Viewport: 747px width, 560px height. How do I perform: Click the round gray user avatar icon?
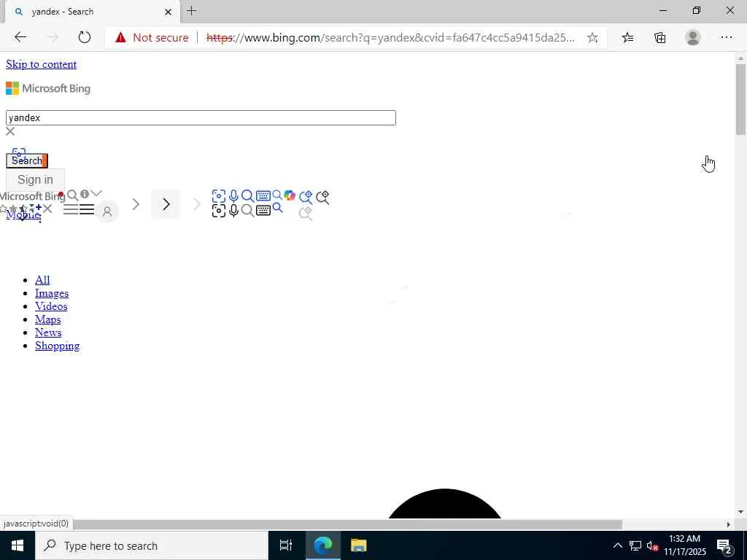tap(107, 211)
